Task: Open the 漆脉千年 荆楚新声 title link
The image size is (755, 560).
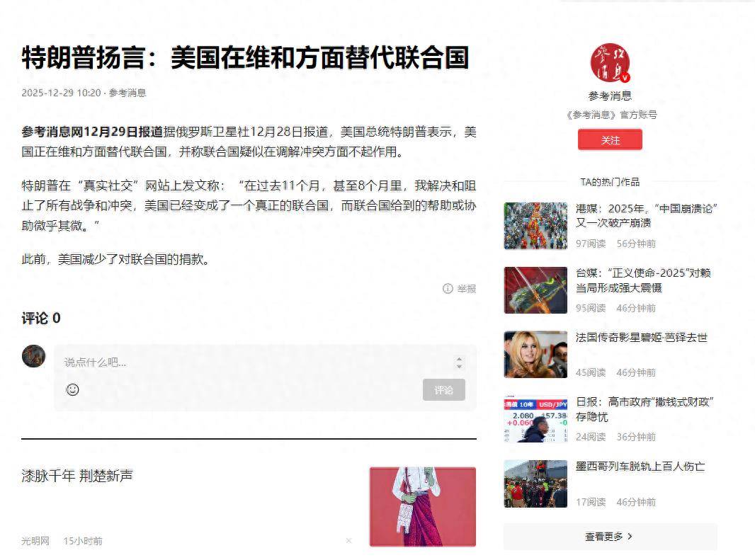Action: [77, 476]
